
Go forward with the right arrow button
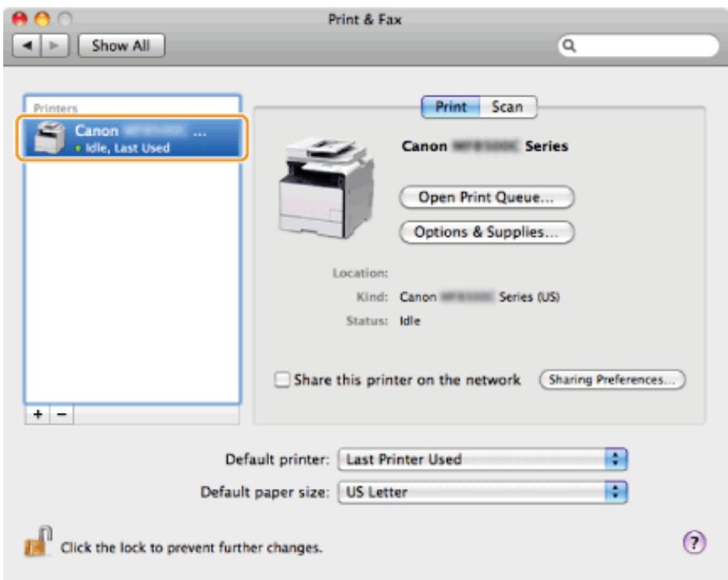(55, 45)
